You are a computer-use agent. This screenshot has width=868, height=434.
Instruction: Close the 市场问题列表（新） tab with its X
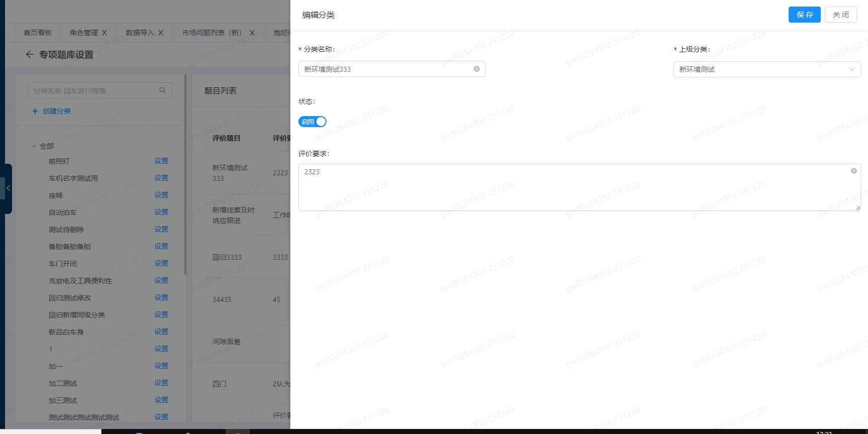[252, 33]
